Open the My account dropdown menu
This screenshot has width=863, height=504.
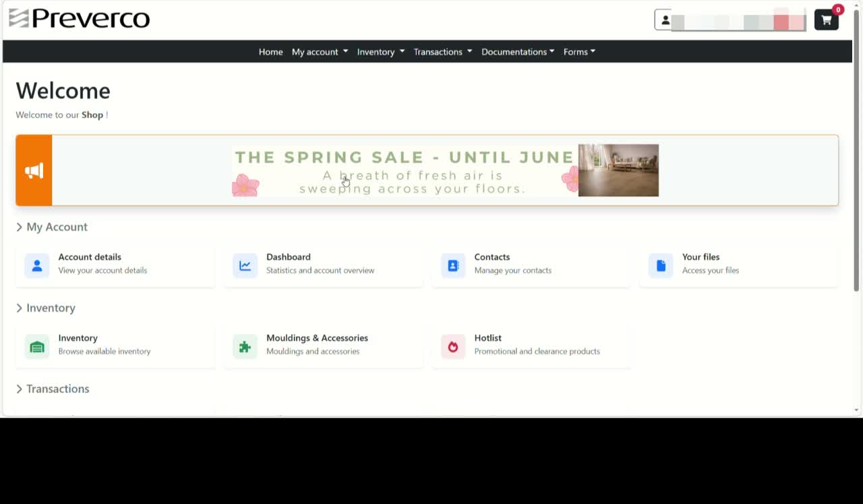click(x=320, y=52)
